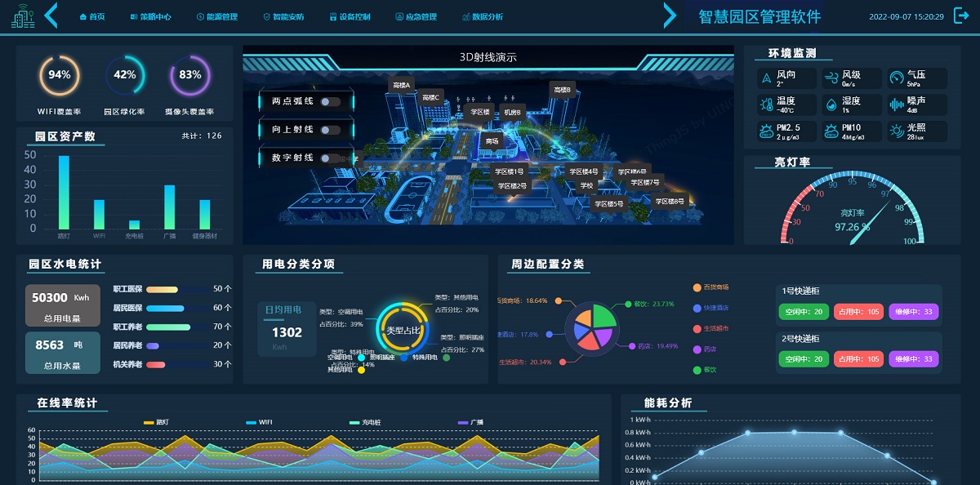Go to the 设备控制 menu
The height and width of the screenshot is (485, 980).
click(x=350, y=16)
